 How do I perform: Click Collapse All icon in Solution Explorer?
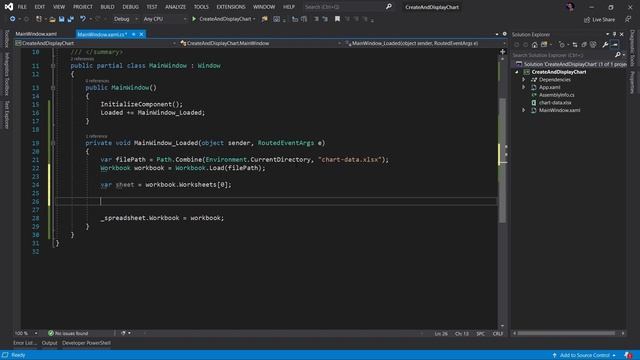(584, 44)
